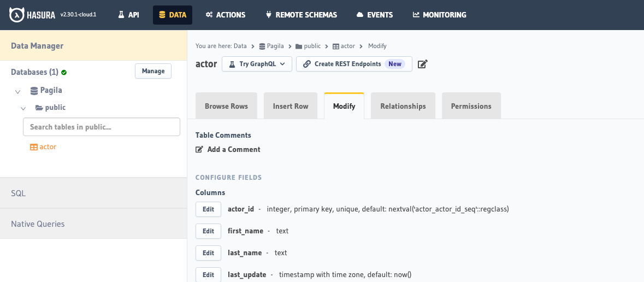
Task: Open the API flask tab
Action: coord(128,15)
